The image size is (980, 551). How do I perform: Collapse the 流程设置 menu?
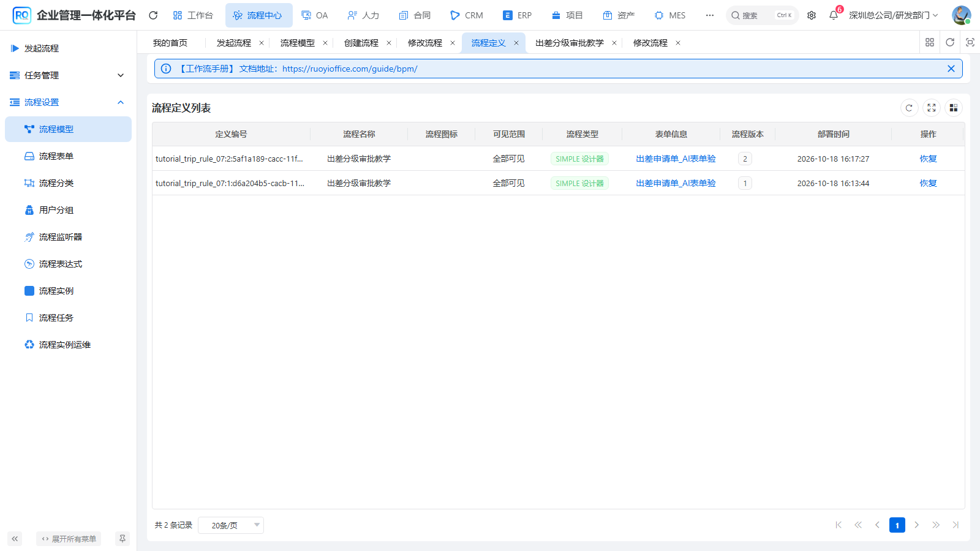coord(68,102)
